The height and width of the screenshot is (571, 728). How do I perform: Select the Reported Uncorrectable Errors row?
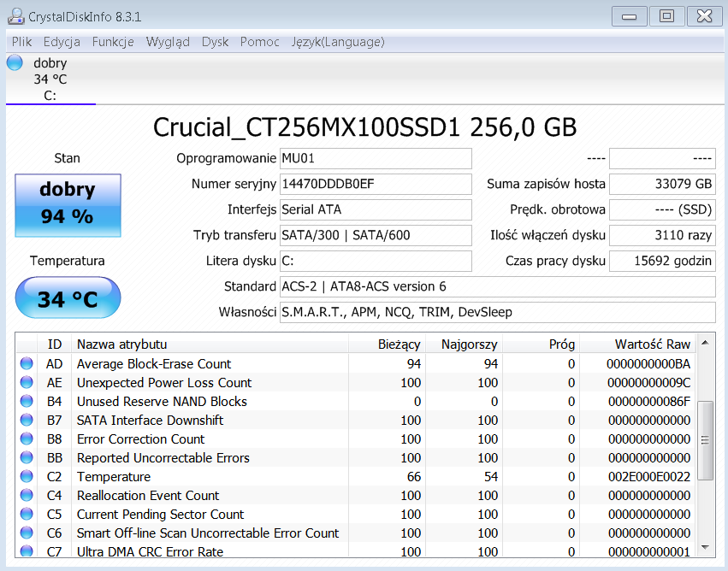357,458
